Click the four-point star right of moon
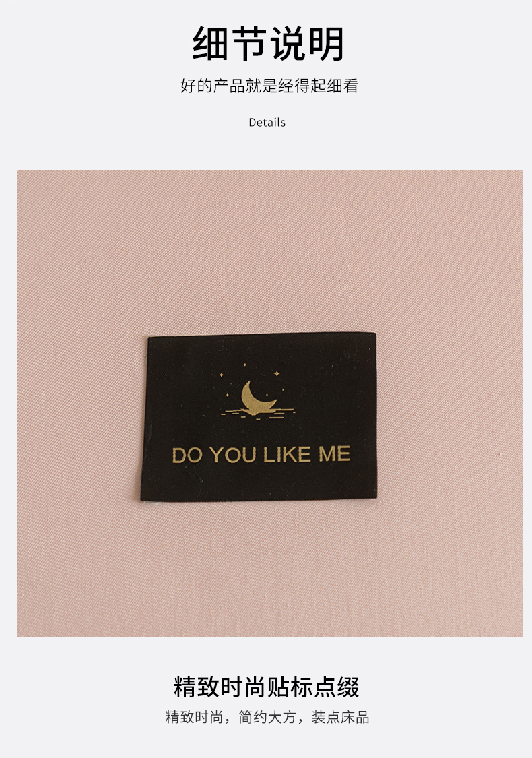This screenshot has height=758, width=532. pos(277,373)
